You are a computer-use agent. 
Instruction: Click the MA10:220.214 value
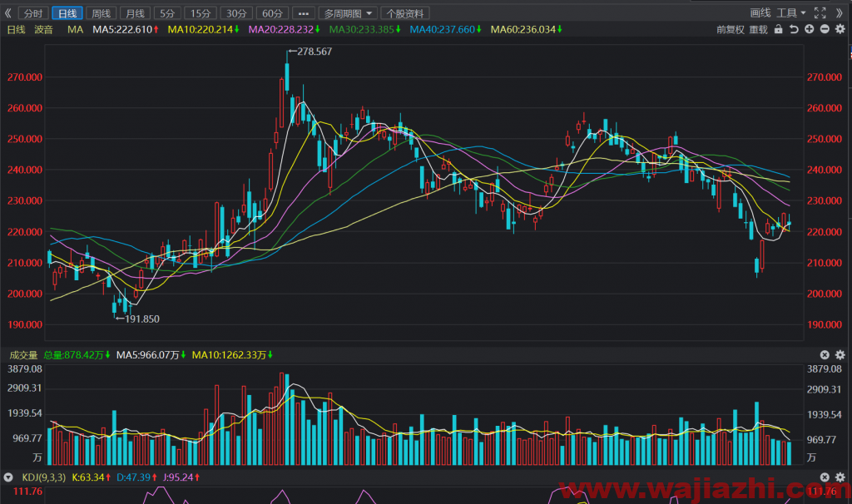coord(203,29)
